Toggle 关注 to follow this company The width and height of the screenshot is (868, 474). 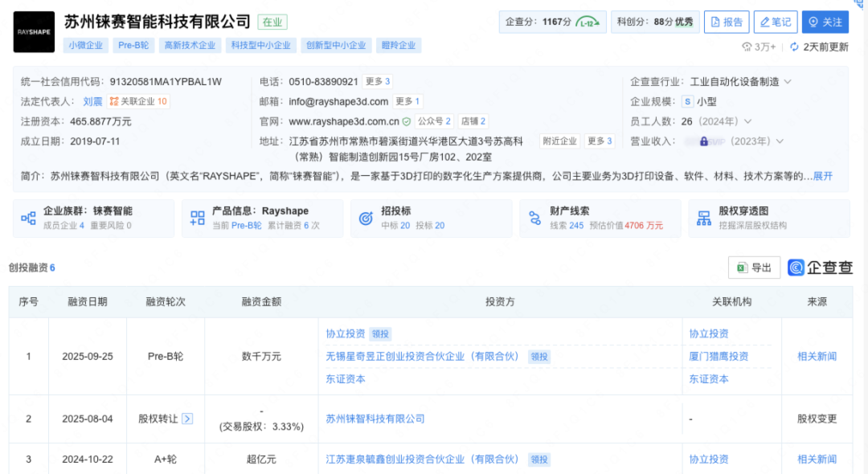(x=825, y=22)
